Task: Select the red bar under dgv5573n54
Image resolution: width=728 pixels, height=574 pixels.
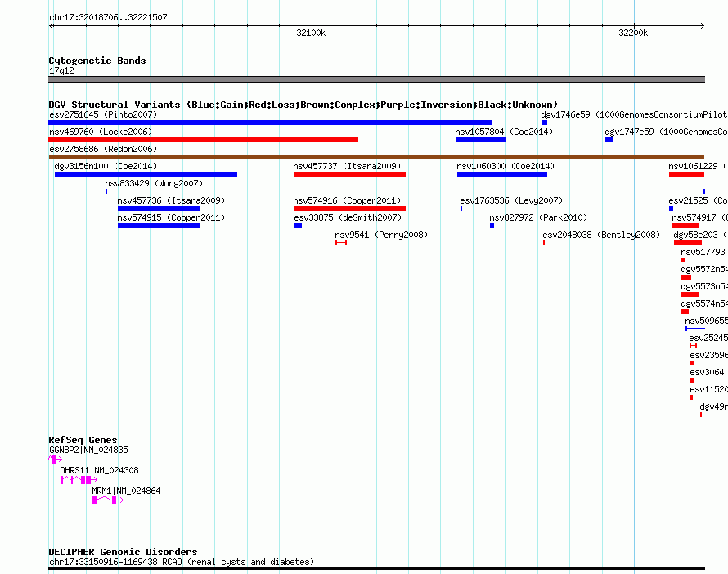Action: click(690, 294)
